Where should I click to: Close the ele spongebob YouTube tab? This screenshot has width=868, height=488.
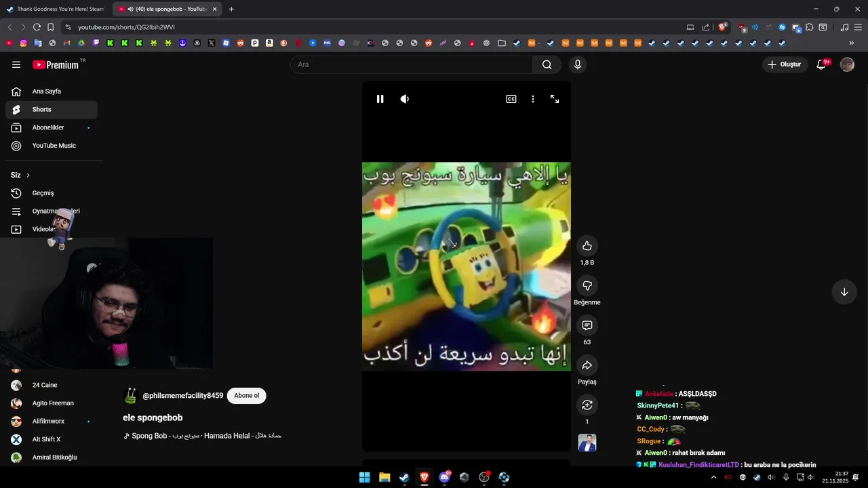coord(214,9)
